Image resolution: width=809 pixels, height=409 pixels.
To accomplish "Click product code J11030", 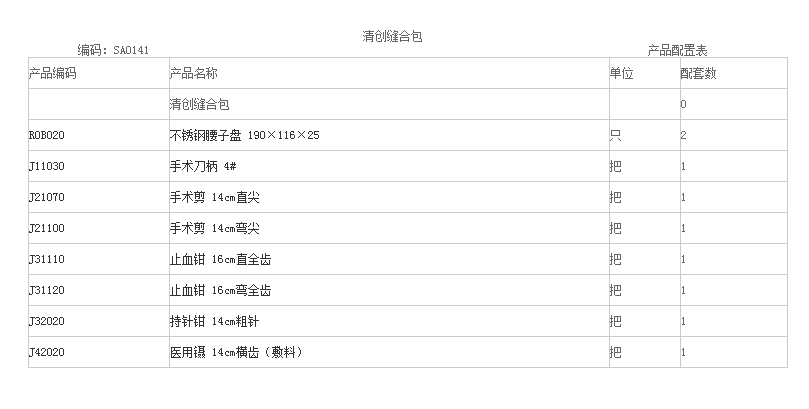I will [x=46, y=166].
